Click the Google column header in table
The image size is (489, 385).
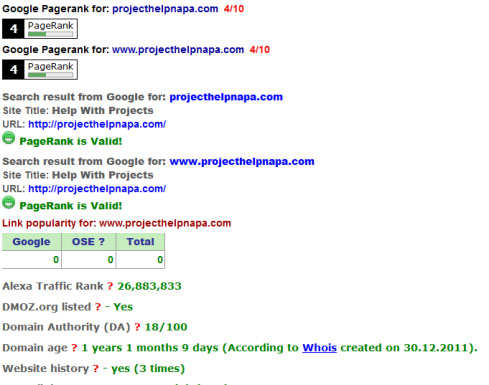point(32,242)
